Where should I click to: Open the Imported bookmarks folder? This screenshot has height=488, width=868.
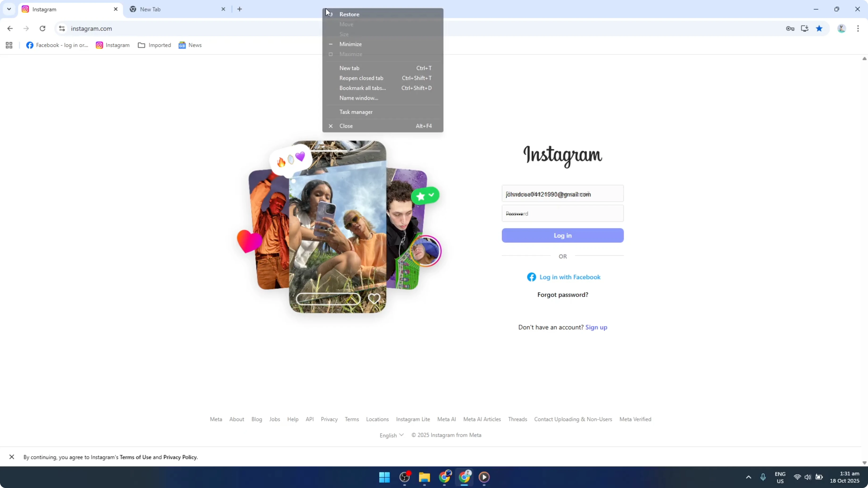point(154,45)
